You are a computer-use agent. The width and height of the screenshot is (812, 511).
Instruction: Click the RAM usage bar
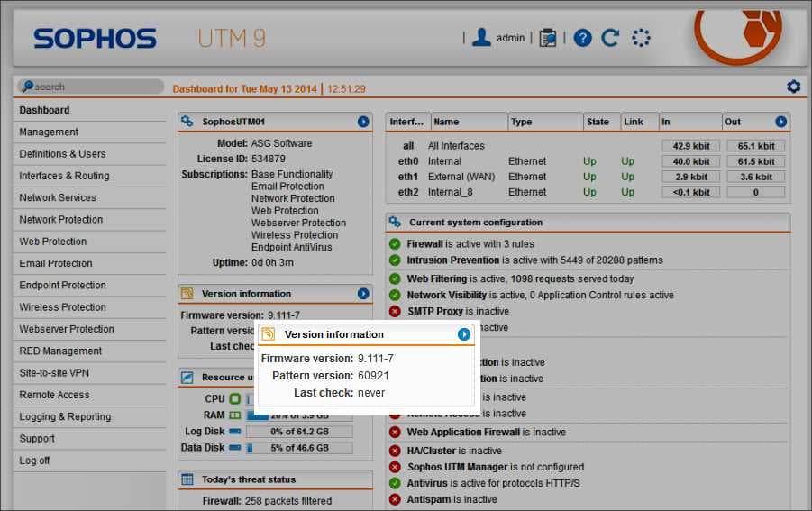(x=299, y=415)
